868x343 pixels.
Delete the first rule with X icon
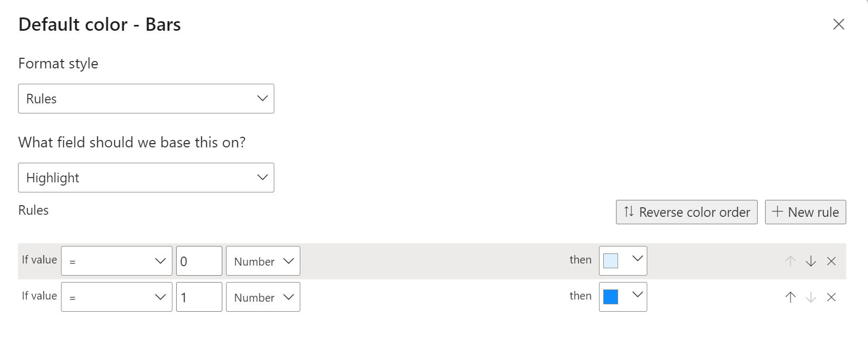coord(831,261)
